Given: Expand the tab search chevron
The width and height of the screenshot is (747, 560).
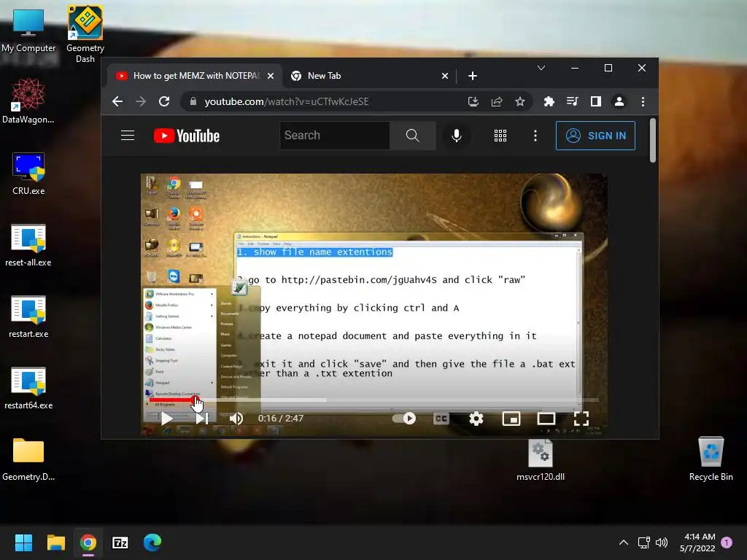Looking at the screenshot, I should coord(541,68).
